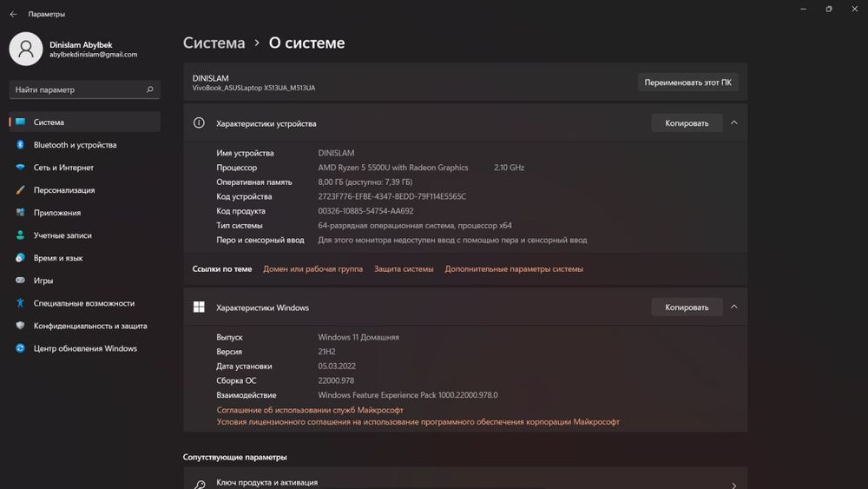Viewport: 868px width, 489px height.
Task: Click the Найти параметр search field
Action: click(78, 89)
